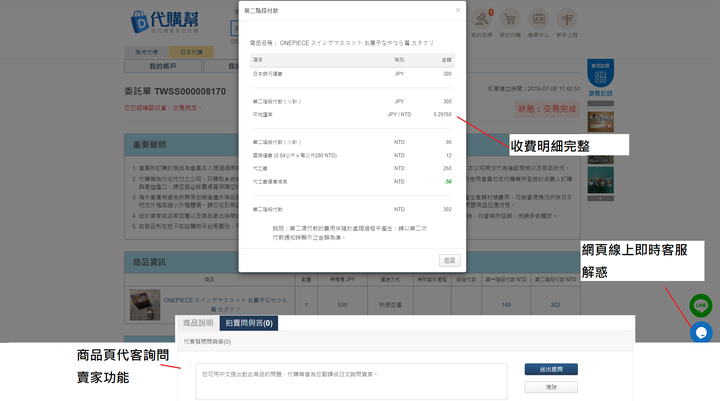Open the 費用試算 calculator icon

pos(600,73)
